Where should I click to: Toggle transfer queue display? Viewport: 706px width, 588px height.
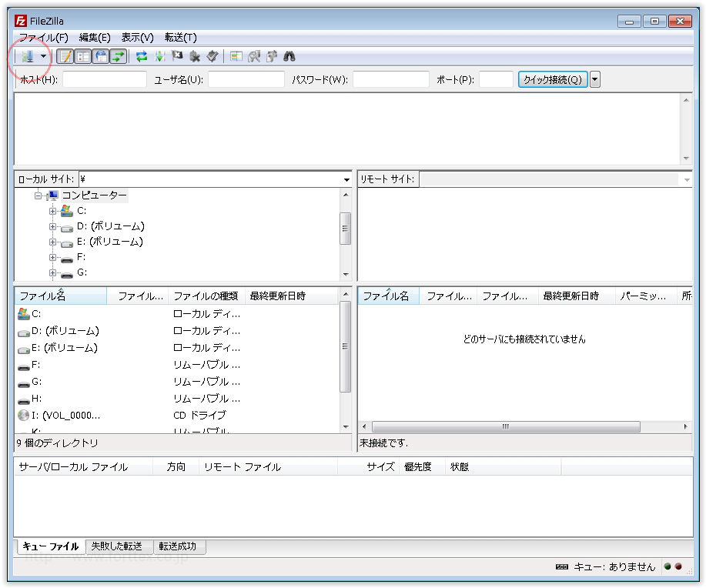coord(119,56)
